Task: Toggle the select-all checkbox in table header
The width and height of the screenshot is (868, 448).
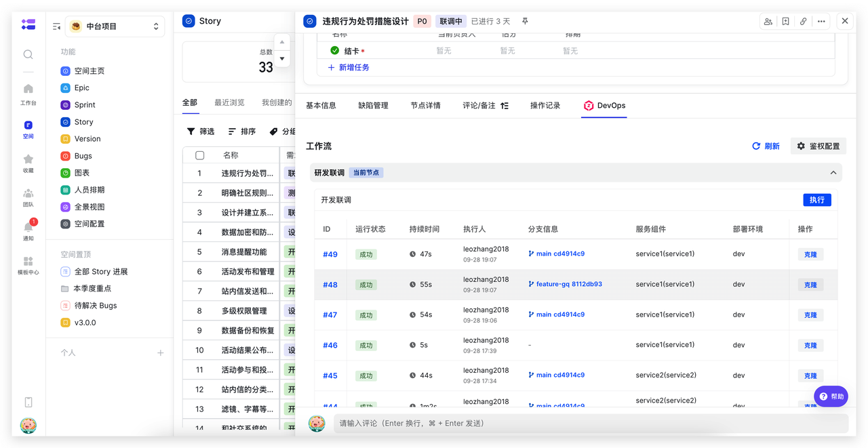Action: [x=199, y=155]
